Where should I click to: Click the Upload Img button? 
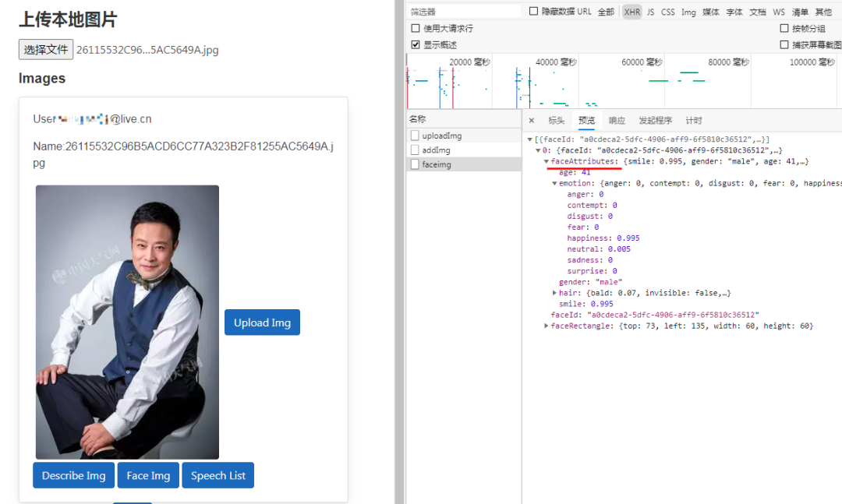[262, 322]
